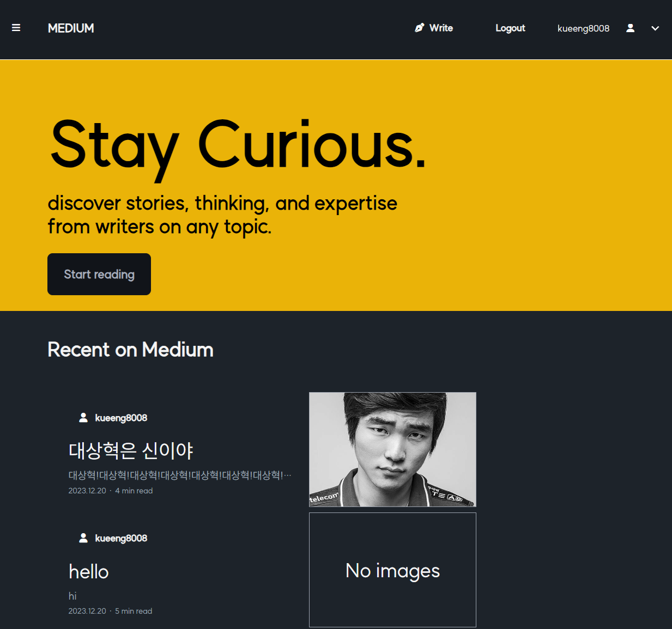Screen dimensions: 672x629
Task: Click the Logout link
Action: [510, 28]
